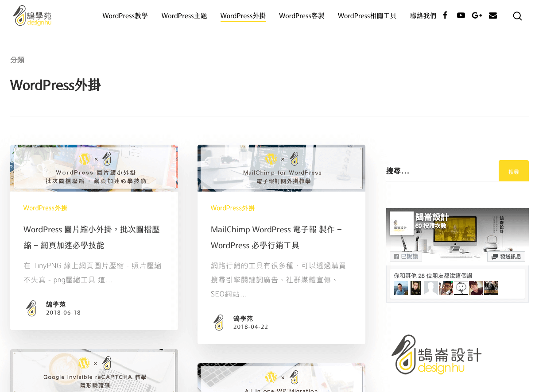The image size is (535, 392).
Task: Click the 69 按讚次數 count
Action: pos(431,226)
